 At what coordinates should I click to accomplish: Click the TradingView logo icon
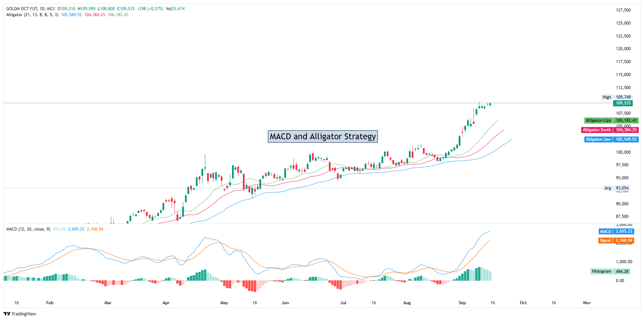[7, 314]
